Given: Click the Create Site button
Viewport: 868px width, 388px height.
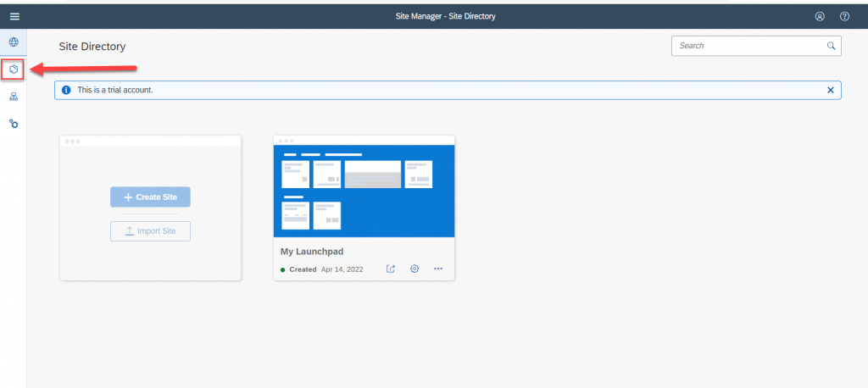Looking at the screenshot, I should tap(150, 197).
